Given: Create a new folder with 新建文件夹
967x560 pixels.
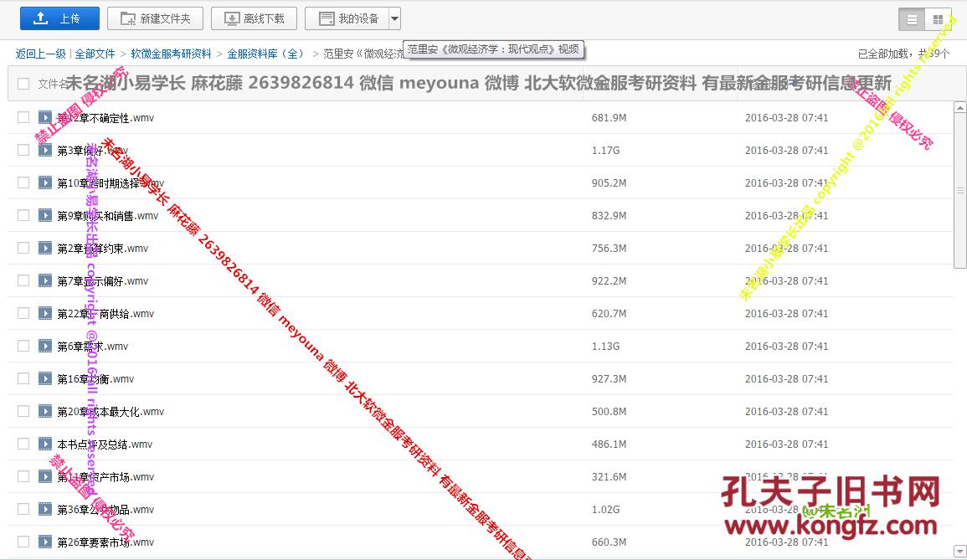Looking at the screenshot, I should click(x=156, y=18).
